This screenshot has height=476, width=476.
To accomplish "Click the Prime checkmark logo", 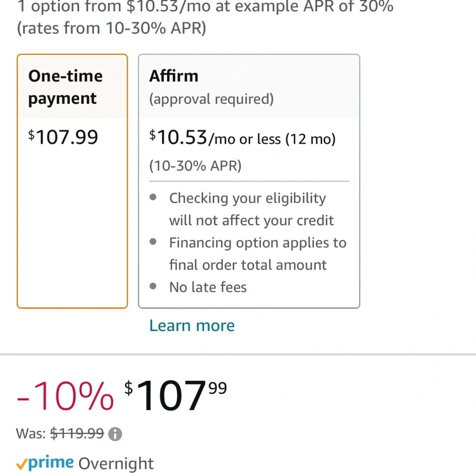I will click(x=45, y=463).
